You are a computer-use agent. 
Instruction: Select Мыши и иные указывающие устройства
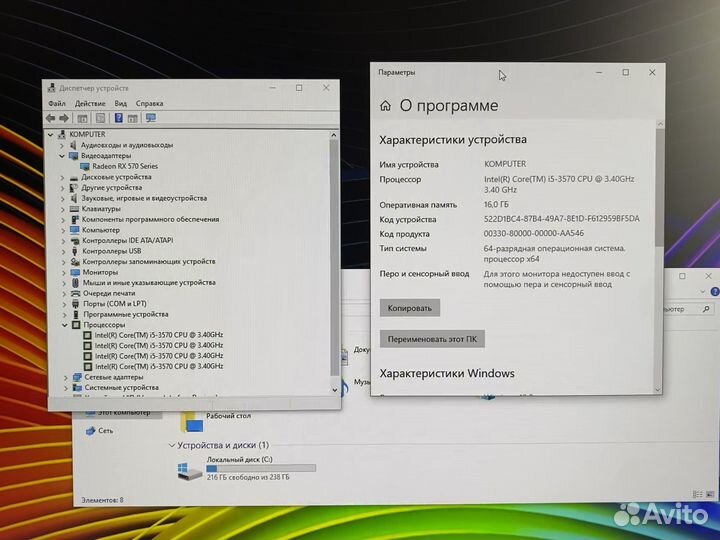click(x=149, y=283)
